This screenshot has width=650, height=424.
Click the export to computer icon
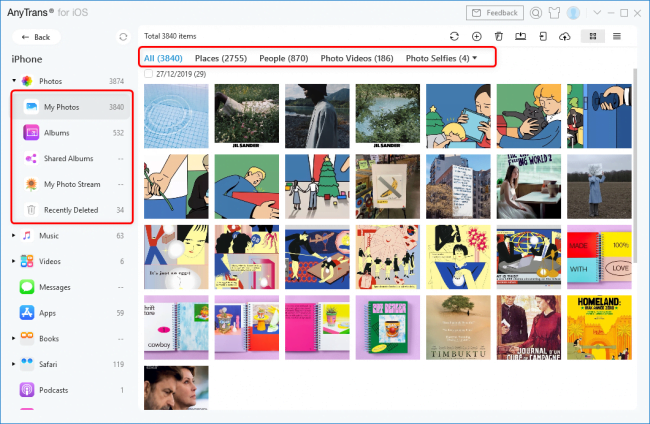(x=520, y=36)
